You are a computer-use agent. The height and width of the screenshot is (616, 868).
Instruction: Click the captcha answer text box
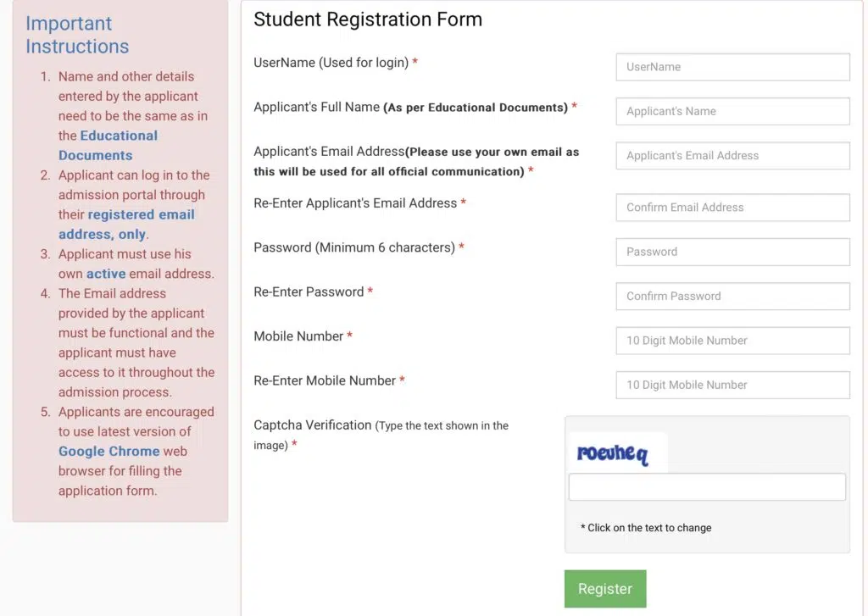point(707,487)
